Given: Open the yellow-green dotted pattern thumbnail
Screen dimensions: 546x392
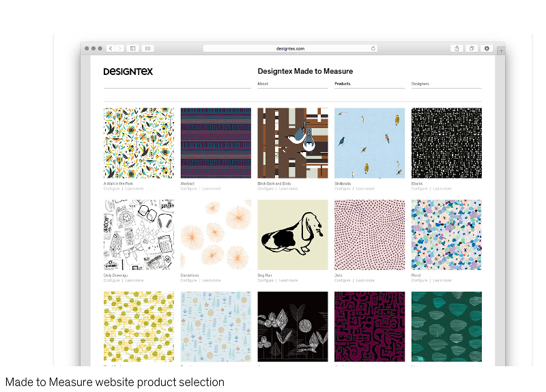Looking at the screenshot, I should click(139, 327).
